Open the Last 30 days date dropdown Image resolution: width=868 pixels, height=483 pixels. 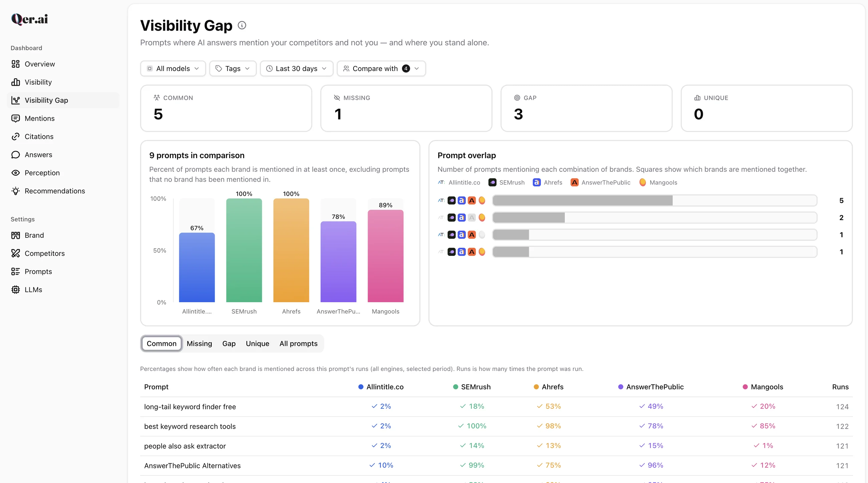pos(296,69)
